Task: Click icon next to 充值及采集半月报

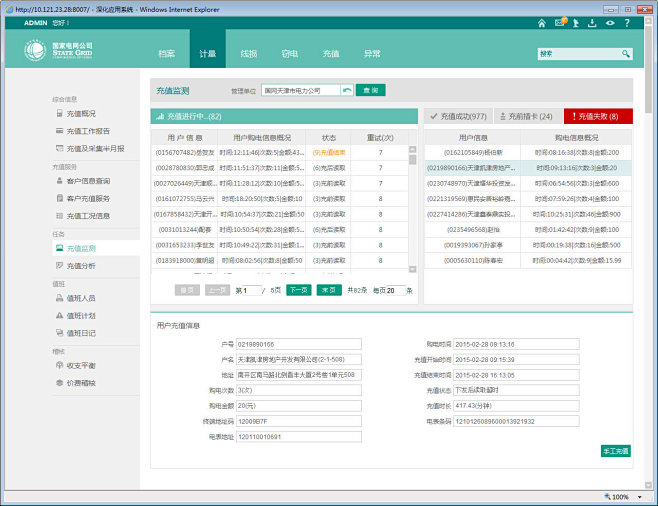Action: [x=60, y=148]
